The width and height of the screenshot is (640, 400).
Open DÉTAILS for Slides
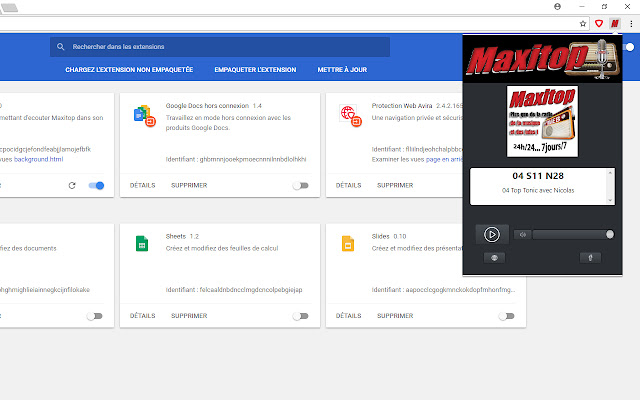[x=349, y=316]
